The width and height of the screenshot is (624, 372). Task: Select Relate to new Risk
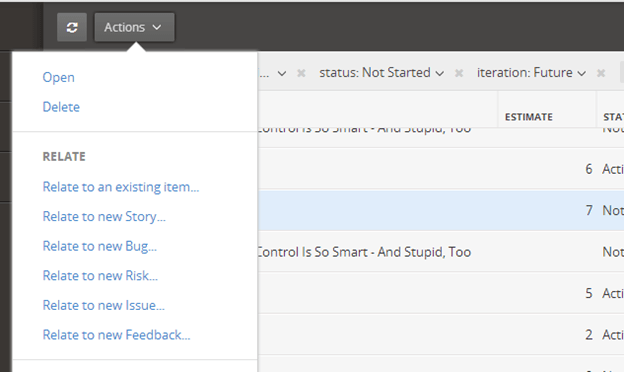[x=100, y=276]
